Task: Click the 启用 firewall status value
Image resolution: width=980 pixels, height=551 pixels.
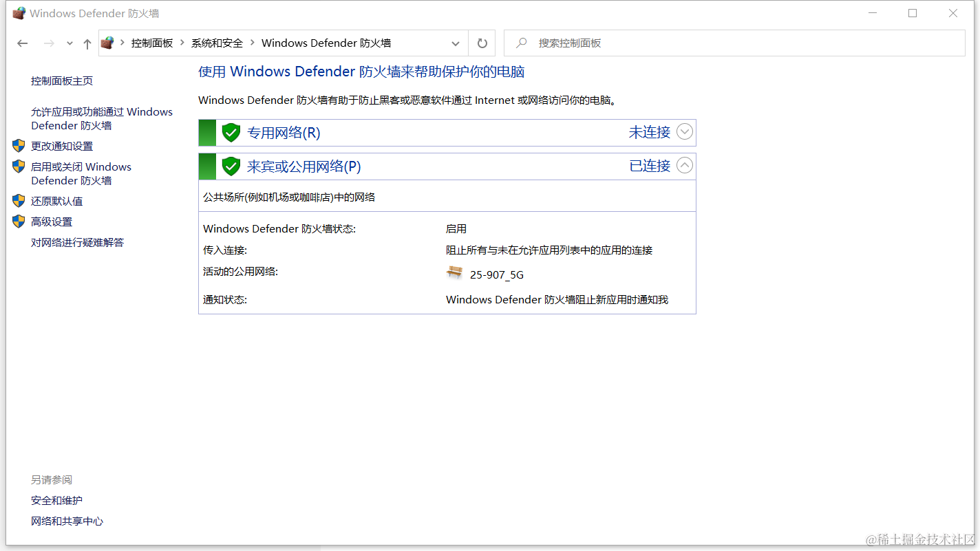Action: click(456, 228)
